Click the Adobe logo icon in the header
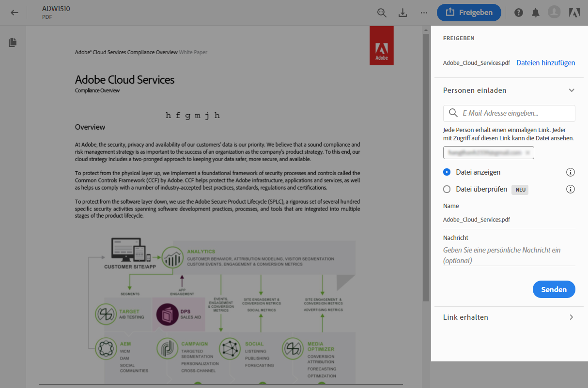 tap(575, 13)
